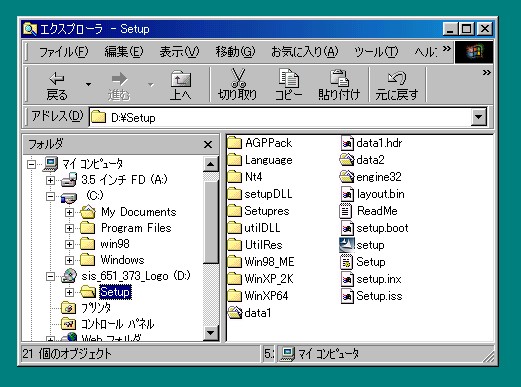
Task: Expand the Setup folder tree node
Action: pos(69,292)
